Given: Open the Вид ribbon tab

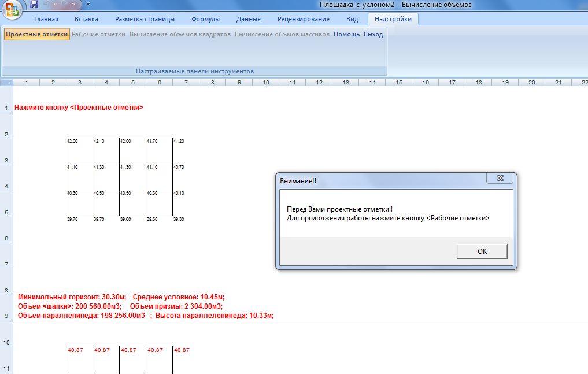Looking at the screenshot, I should pyautogui.click(x=352, y=19).
